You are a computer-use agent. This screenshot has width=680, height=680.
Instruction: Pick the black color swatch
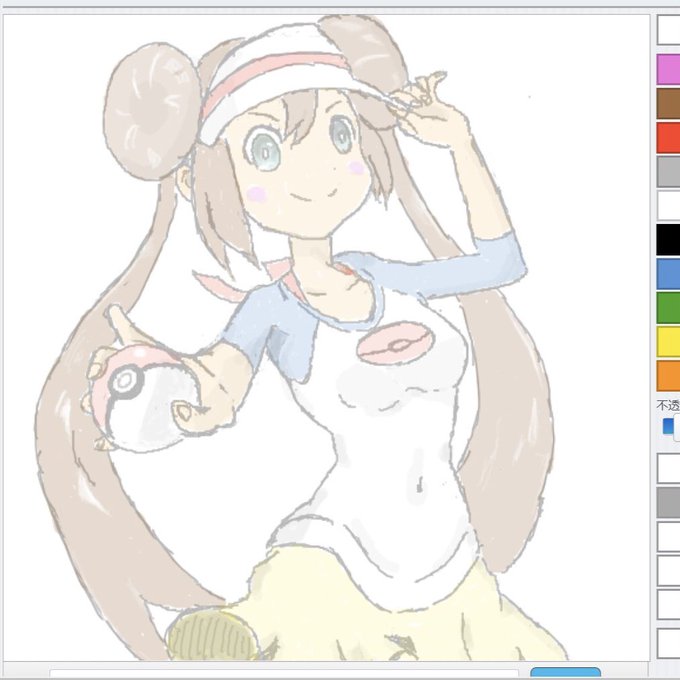click(x=668, y=239)
